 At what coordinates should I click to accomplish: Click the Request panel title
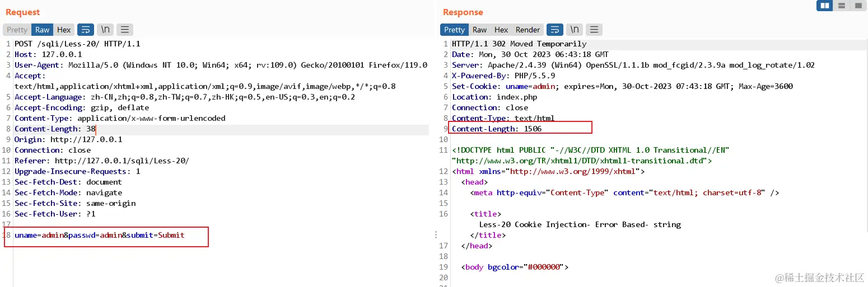click(x=23, y=12)
